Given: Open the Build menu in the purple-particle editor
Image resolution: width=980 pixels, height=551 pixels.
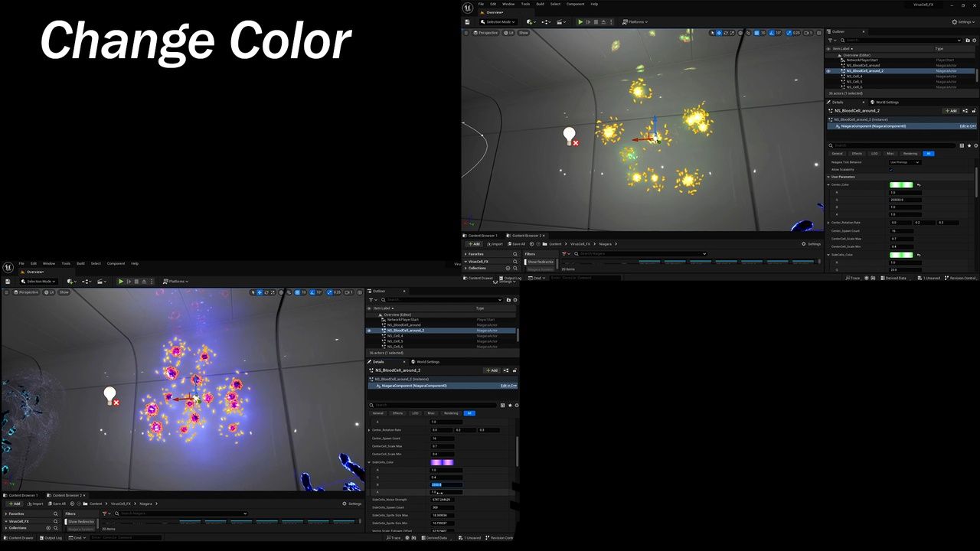Looking at the screenshot, I should click(x=80, y=263).
